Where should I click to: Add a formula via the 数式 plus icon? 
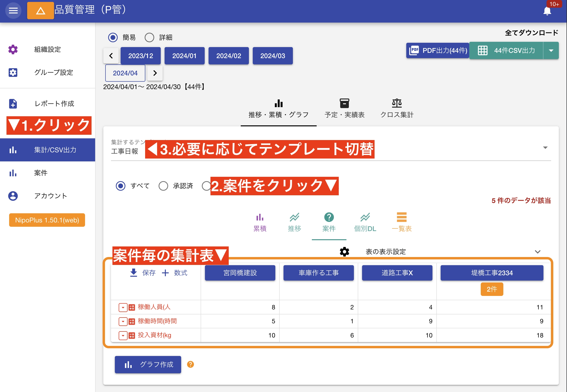tap(165, 273)
